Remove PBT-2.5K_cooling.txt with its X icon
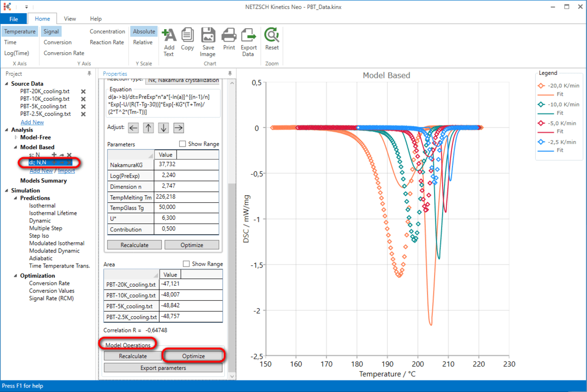Screen dimensions: 587x392 tap(83, 114)
